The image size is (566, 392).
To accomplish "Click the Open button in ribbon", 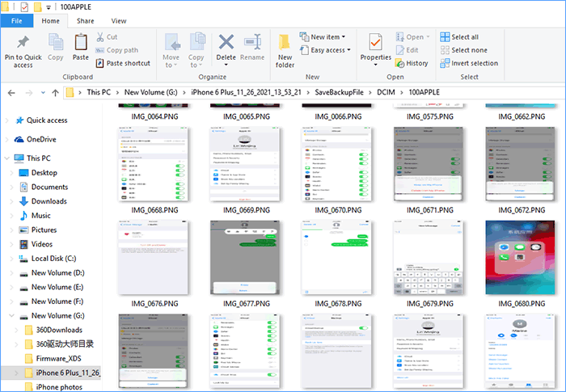I will (x=413, y=37).
